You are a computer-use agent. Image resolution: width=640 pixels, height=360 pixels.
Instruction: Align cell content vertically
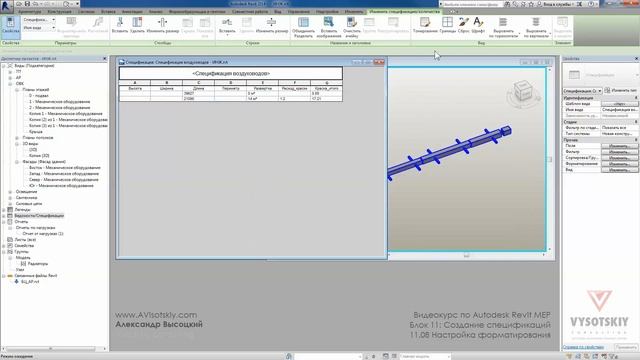pos(536,27)
